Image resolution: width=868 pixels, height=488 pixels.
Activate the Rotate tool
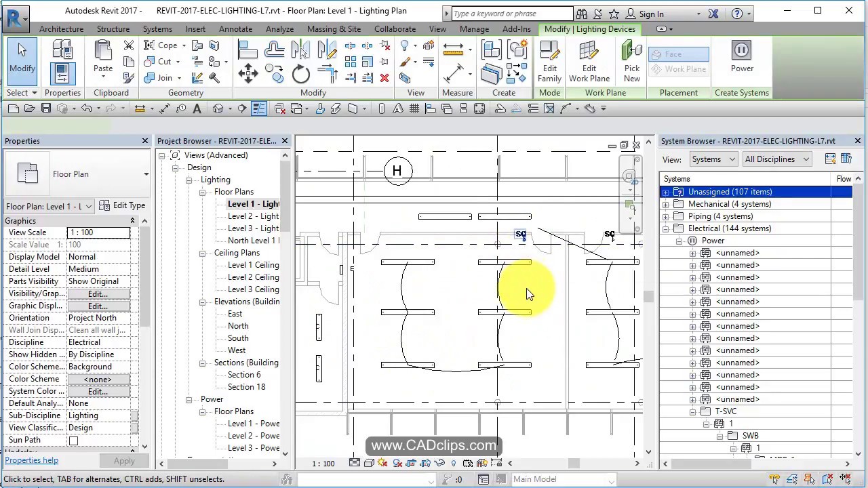click(300, 74)
